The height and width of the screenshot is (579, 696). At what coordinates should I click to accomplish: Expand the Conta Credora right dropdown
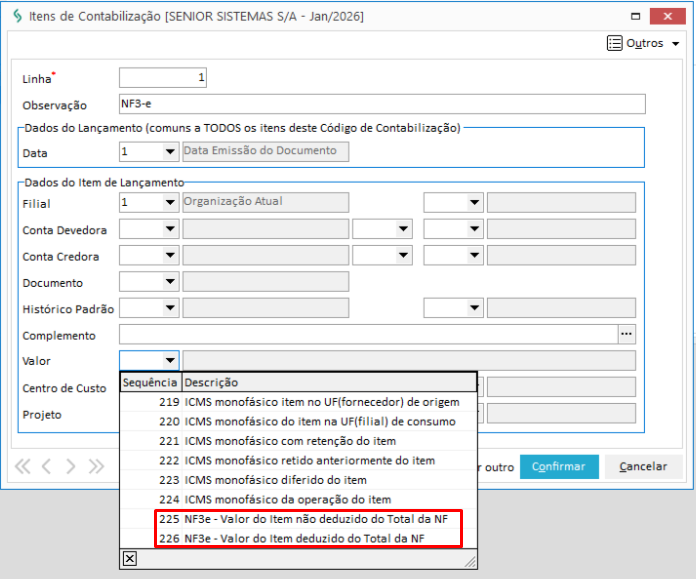coord(475,255)
